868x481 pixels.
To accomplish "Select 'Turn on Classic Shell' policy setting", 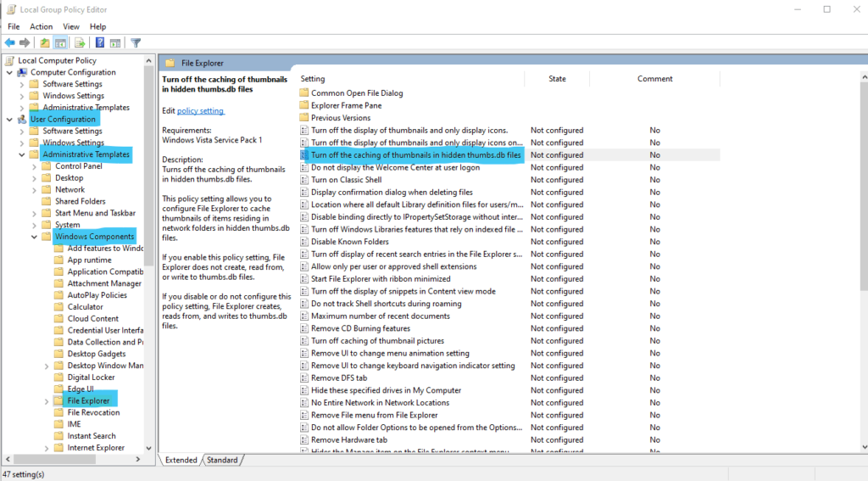I will coord(346,180).
